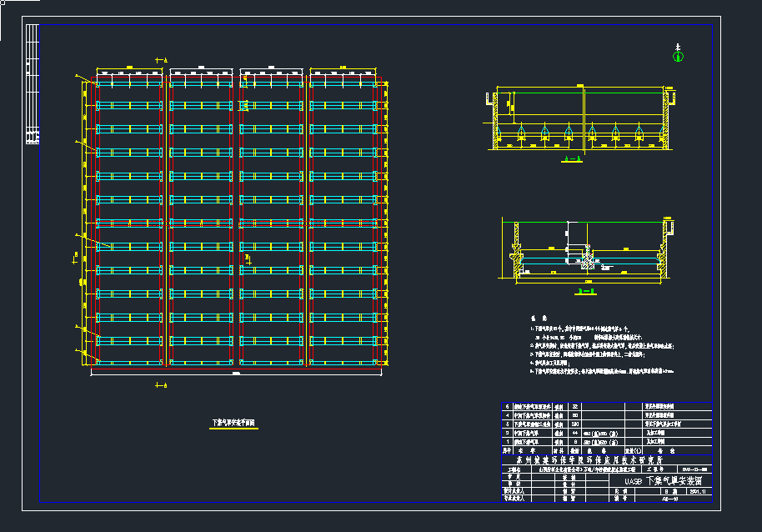Viewport: 762px width, 532px height.
Task: Click the overall width dimension line below plan
Action: (236, 375)
